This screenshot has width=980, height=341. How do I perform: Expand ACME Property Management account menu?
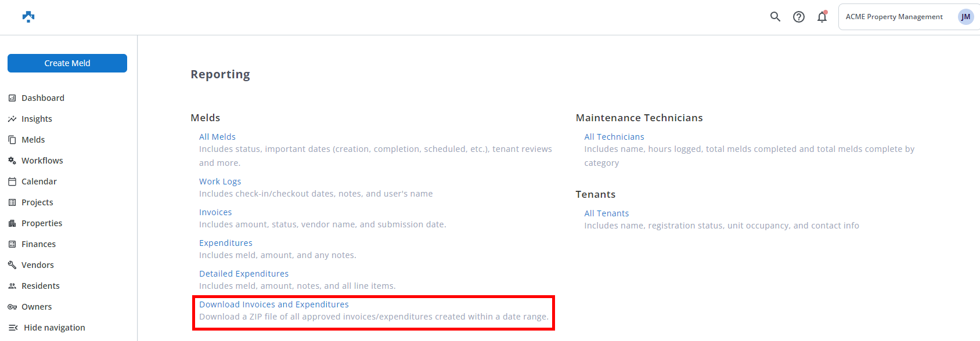[893, 17]
